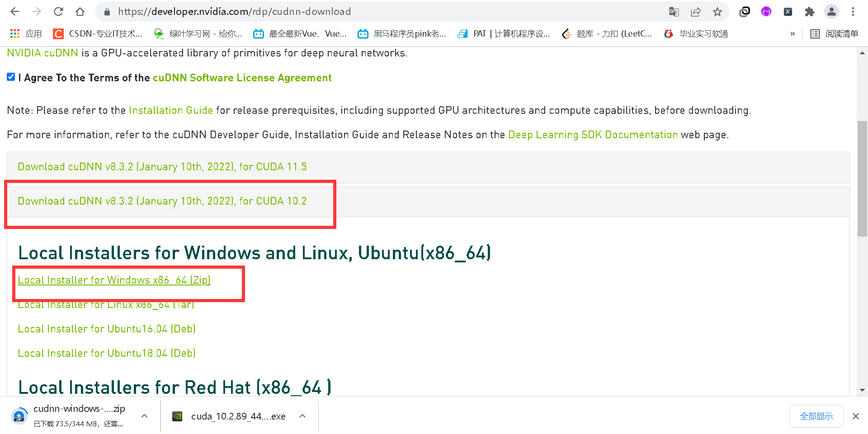Image resolution: width=868 pixels, height=434 pixels.
Task: Expand Download cuDNN v8.3.2 for CUDA 11.5
Action: (428, 167)
